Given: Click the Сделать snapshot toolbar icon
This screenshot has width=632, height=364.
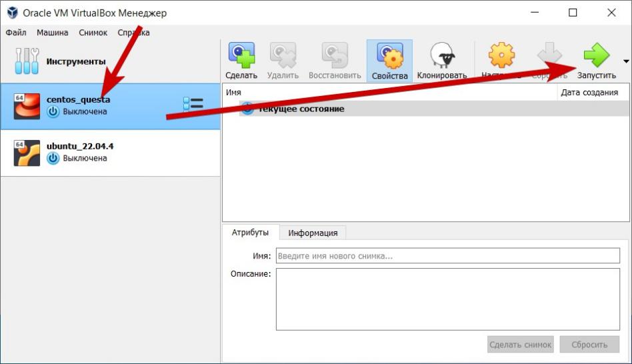Looking at the screenshot, I should pyautogui.click(x=241, y=55).
